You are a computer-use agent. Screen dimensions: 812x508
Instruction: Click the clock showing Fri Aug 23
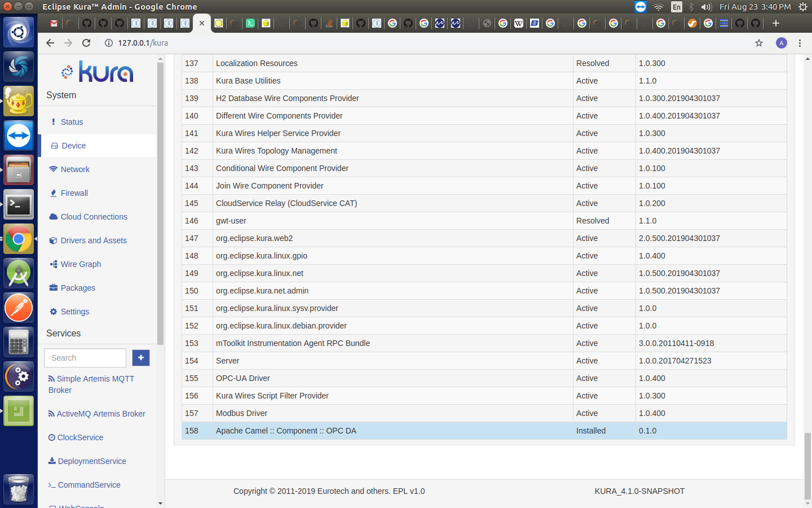coord(755,7)
